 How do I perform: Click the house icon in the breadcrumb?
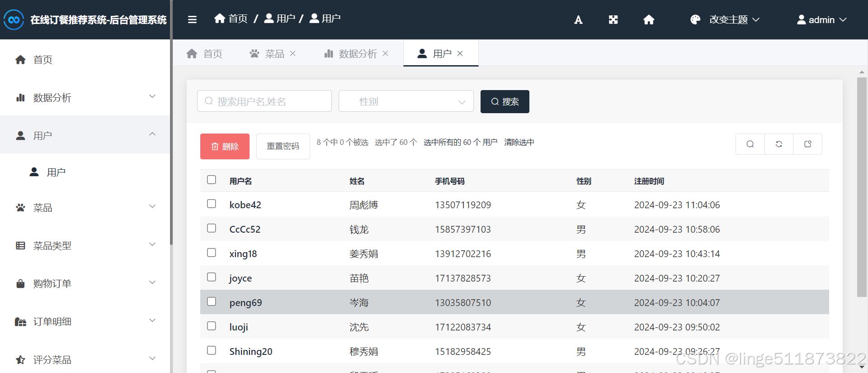click(x=220, y=18)
